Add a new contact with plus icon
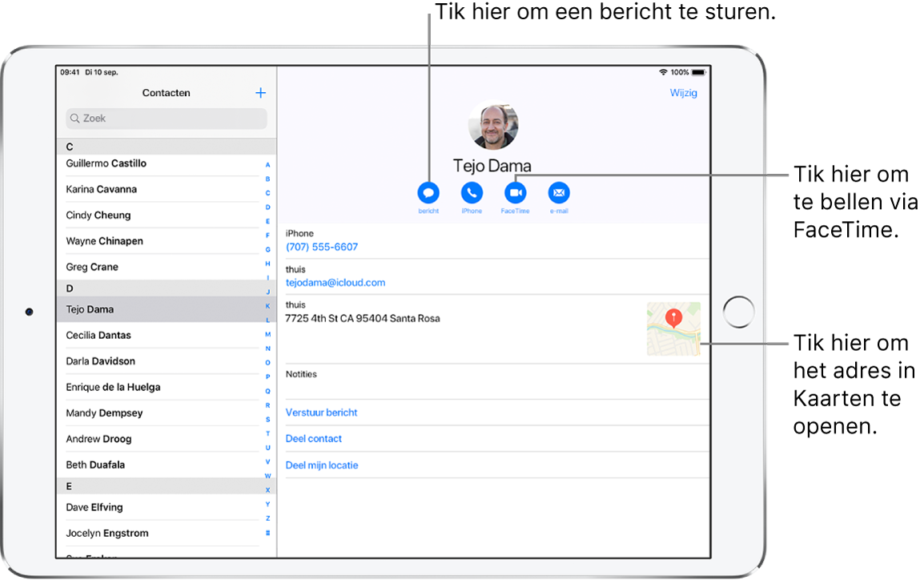 pos(260,93)
